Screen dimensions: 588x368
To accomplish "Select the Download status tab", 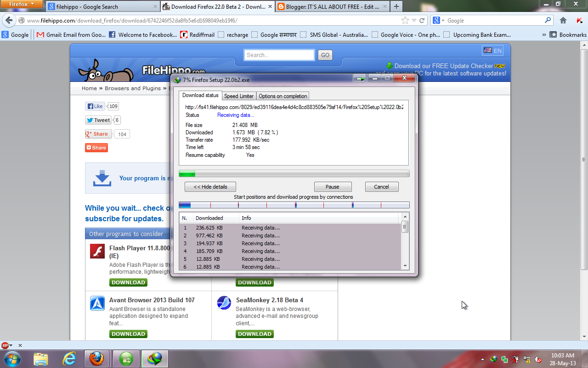I will click(200, 95).
